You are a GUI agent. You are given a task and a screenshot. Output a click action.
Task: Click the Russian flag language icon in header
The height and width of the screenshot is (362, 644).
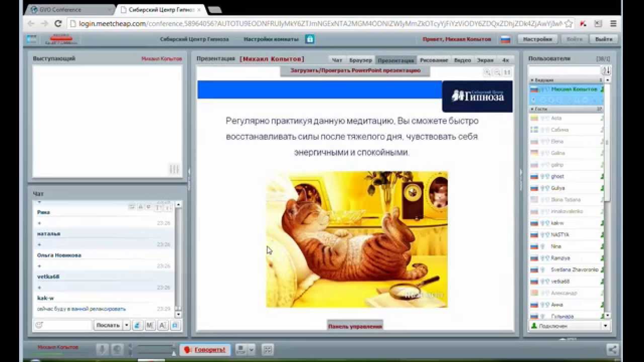point(506,39)
